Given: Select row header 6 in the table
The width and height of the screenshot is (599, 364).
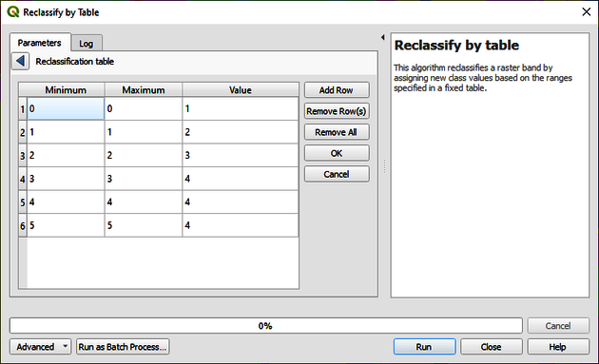Looking at the screenshot, I should point(23,225).
